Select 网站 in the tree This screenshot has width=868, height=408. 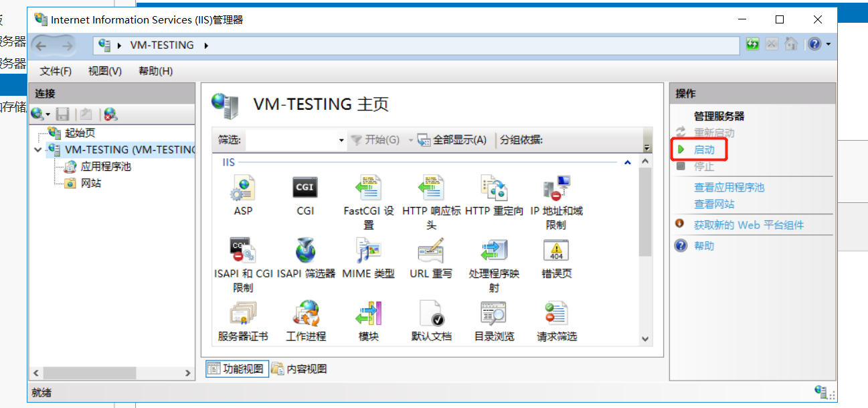91,184
